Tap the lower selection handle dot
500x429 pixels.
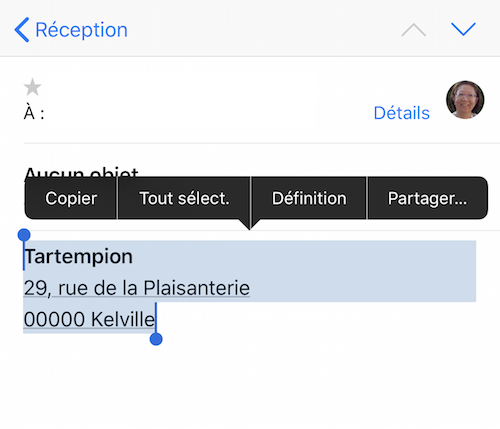(156, 339)
